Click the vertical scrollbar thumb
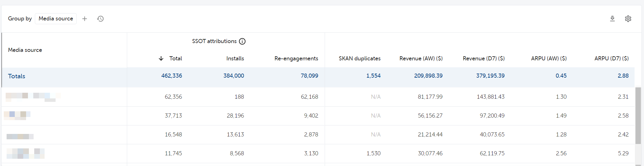The image size is (644, 166). (638, 115)
